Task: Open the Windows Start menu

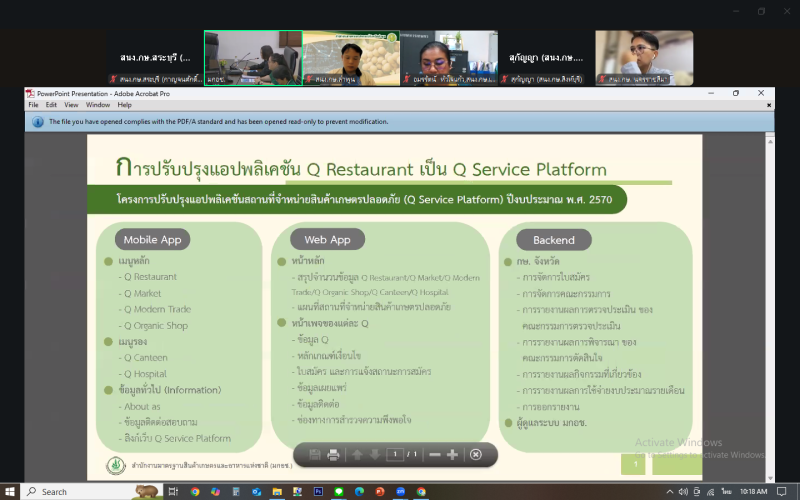Action: coord(9,491)
